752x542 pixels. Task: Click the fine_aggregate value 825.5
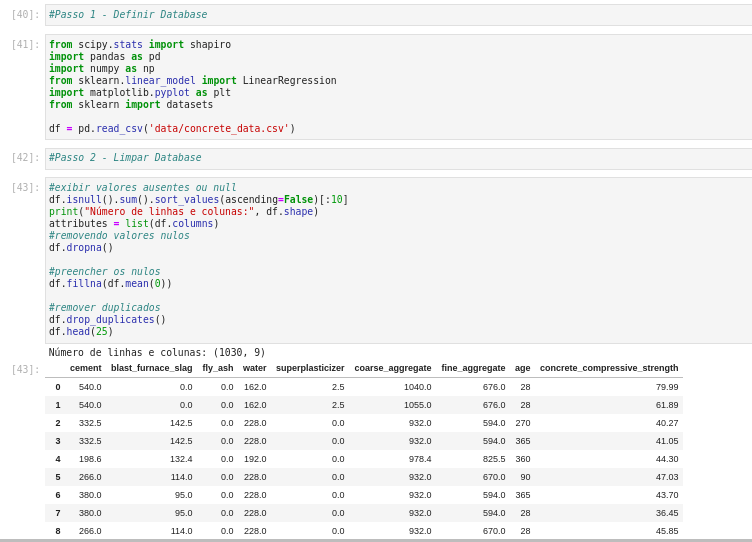point(494,459)
